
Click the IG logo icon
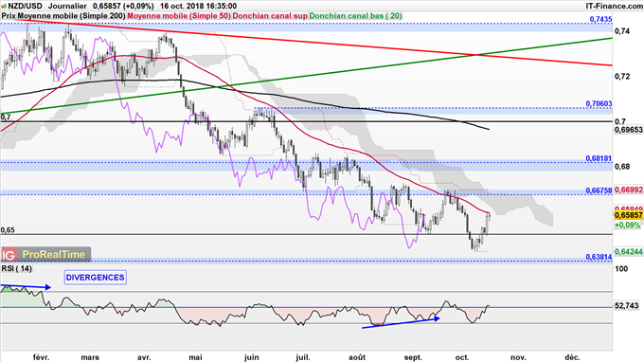9,255
